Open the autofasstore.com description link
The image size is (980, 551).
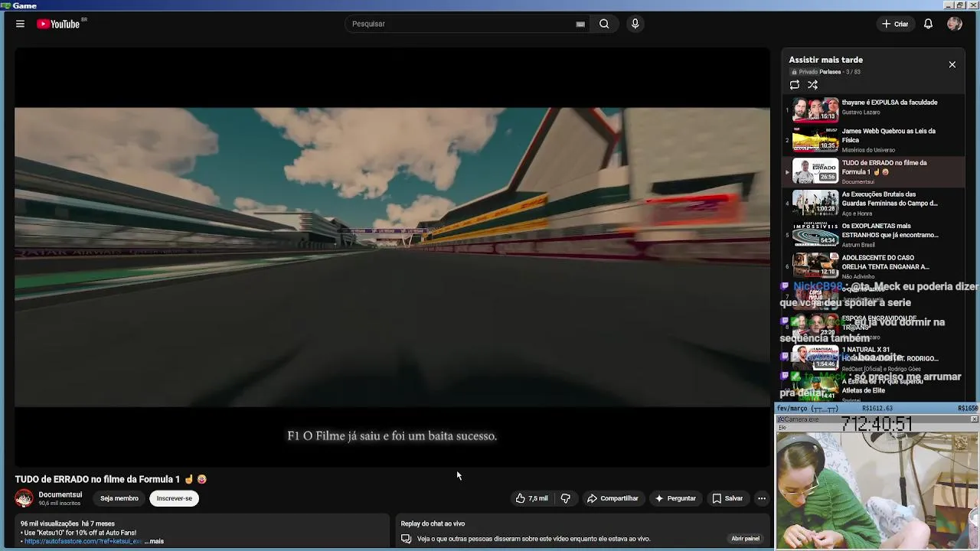click(83, 541)
